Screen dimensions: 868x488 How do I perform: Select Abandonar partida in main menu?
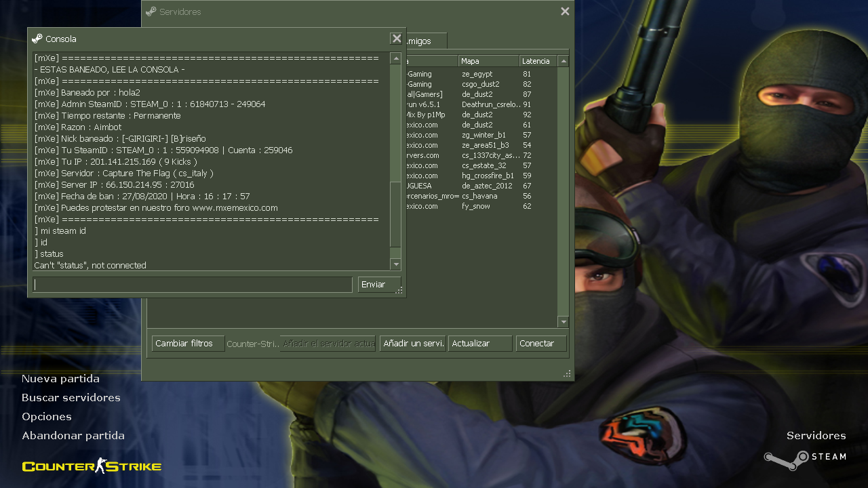(73, 436)
